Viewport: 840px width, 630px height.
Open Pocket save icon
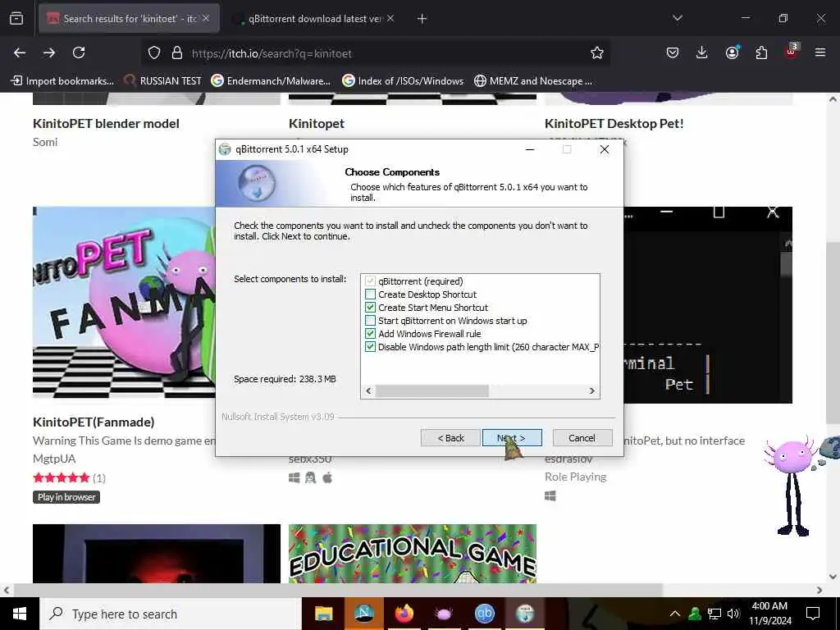673,52
